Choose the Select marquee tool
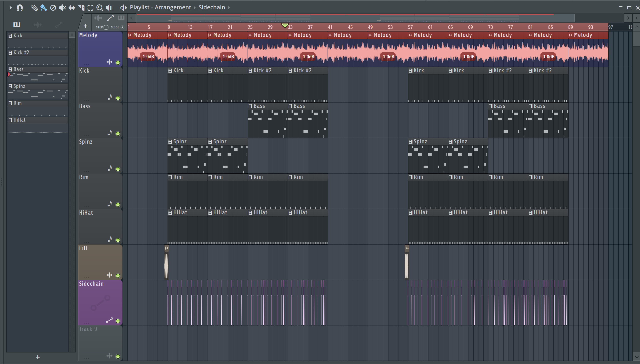This screenshot has height=364, width=640. point(90,8)
